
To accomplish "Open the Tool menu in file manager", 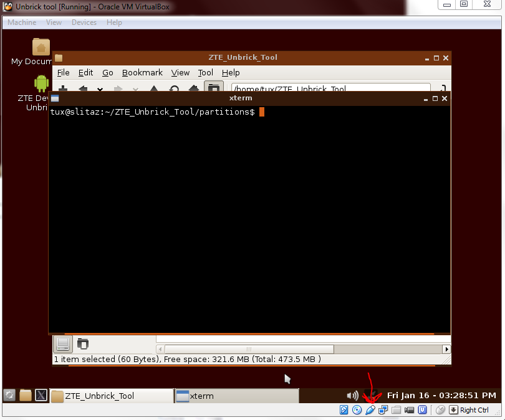I will (x=206, y=73).
